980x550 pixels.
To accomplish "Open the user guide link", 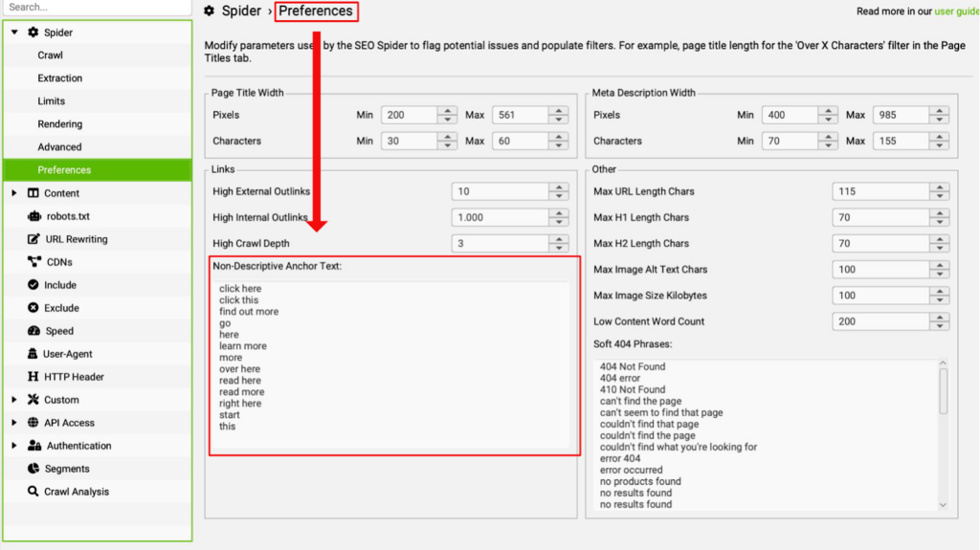I will (x=956, y=11).
